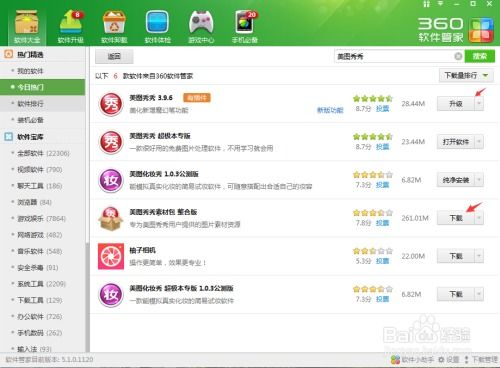The width and height of the screenshot is (500, 368).
Task: Click the 返回 back button
Action: coord(114,56)
